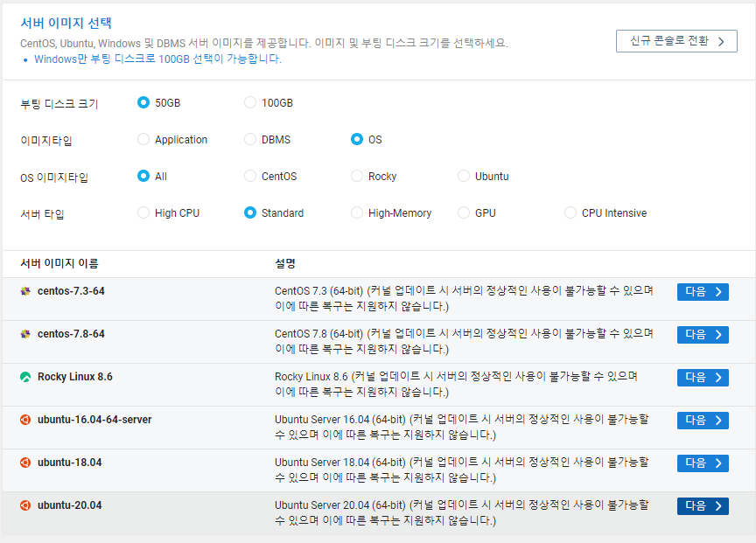The height and width of the screenshot is (543, 756).
Task: Click the centos-7.3-64 image name
Action: pyautogui.click(x=71, y=291)
